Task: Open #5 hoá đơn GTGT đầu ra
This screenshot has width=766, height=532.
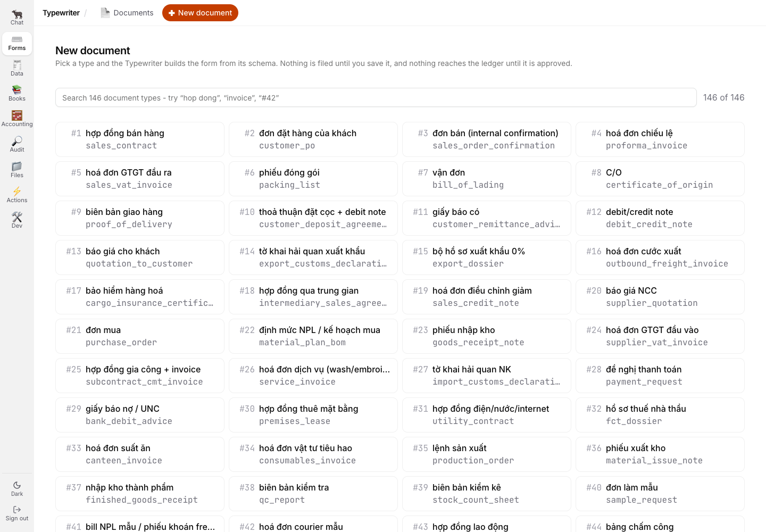Action: pos(140,179)
